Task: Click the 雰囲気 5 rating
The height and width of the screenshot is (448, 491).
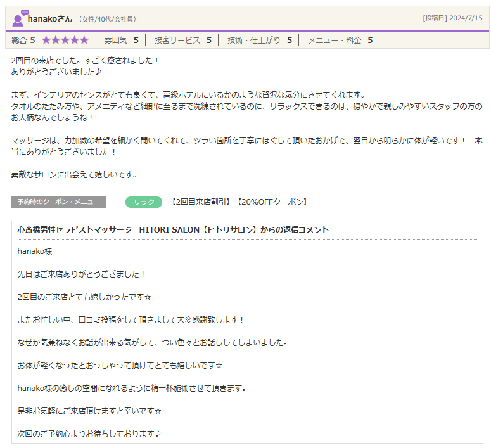Action: (x=122, y=41)
